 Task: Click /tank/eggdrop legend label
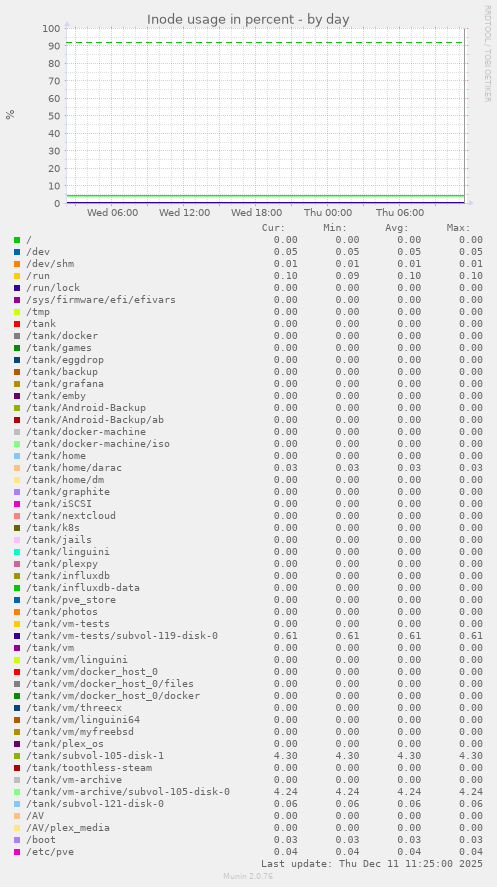coord(65,359)
